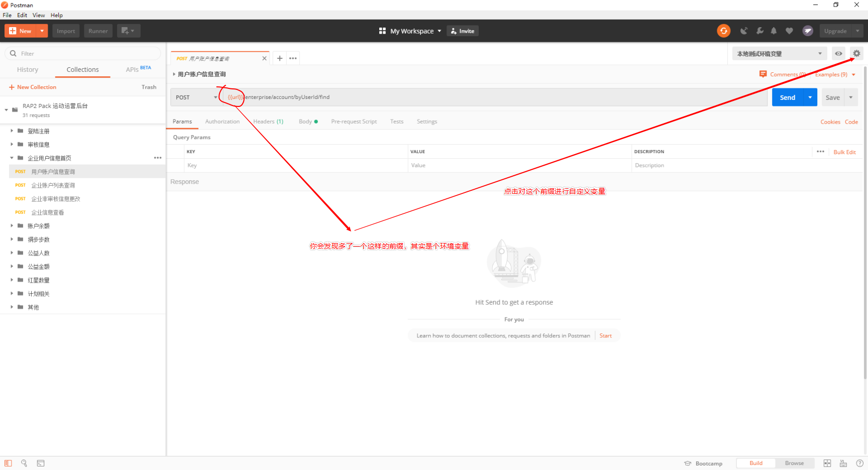Open the Pre-request Script tab
The width and height of the screenshot is (868, 470).
click(x=354, y=121)
